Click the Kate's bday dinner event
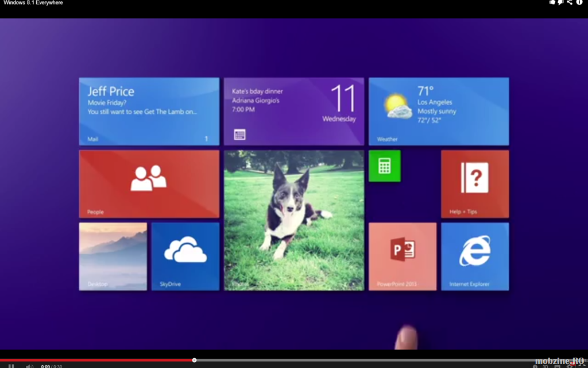This screenshot has width=588, height=368. pyautogui.click(x=257, y=91)
